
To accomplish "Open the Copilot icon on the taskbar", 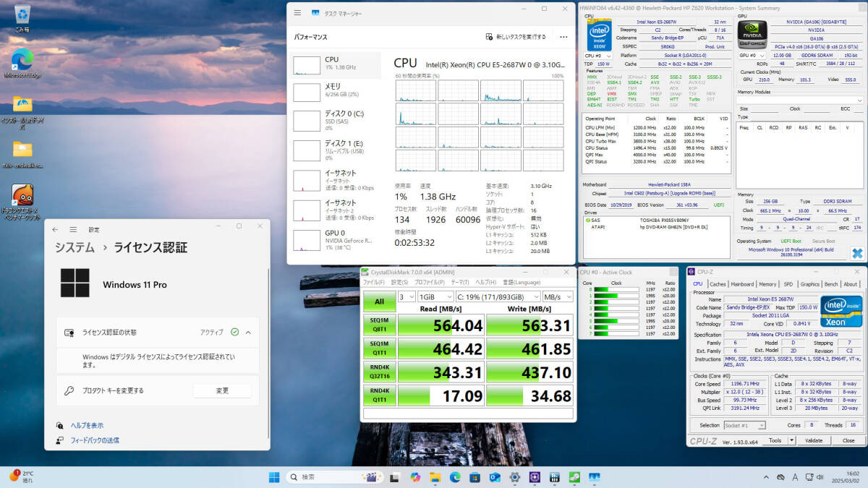I will click(414, 477).
